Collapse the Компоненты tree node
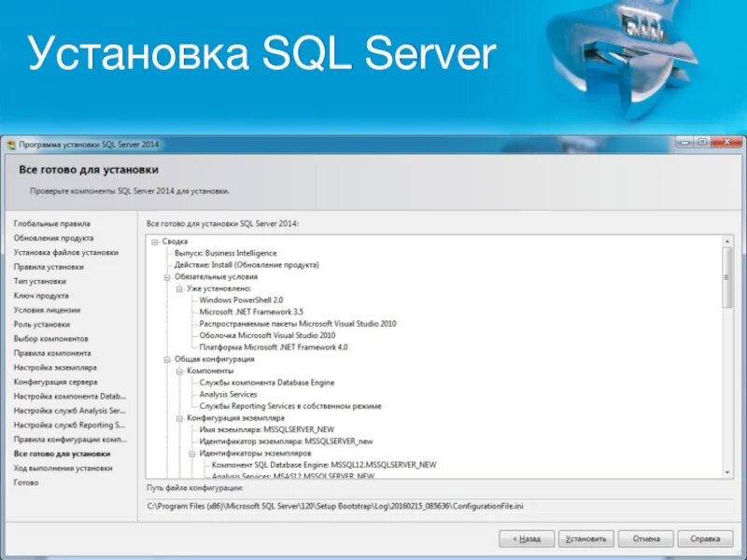 tap(179, 371)
